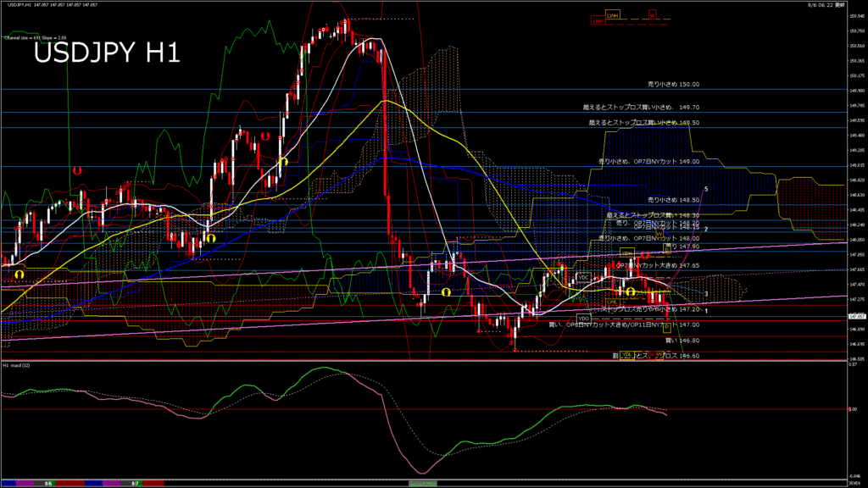Click the large USDJPY H1 chart title
868x488 pixels.
[106, 53]
